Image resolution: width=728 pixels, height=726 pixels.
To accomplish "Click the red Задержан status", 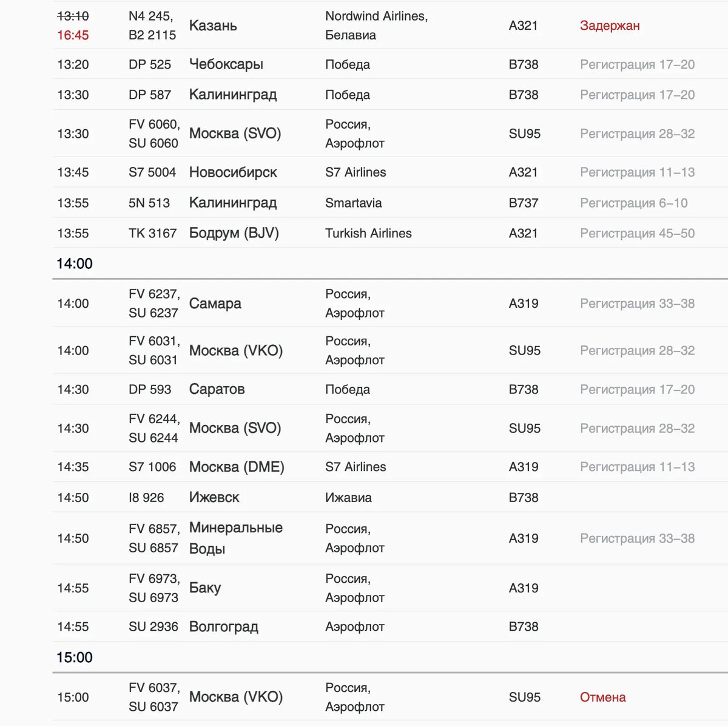I will (610, 25).
